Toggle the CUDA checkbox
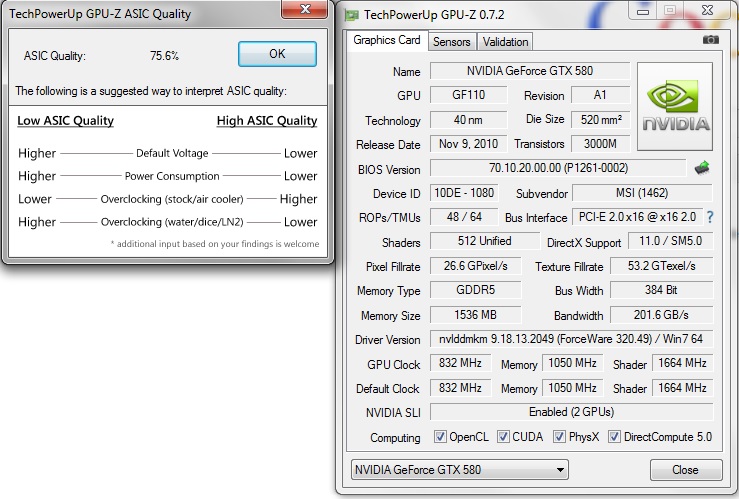This screenshot has height=499, width=739. 503,437
